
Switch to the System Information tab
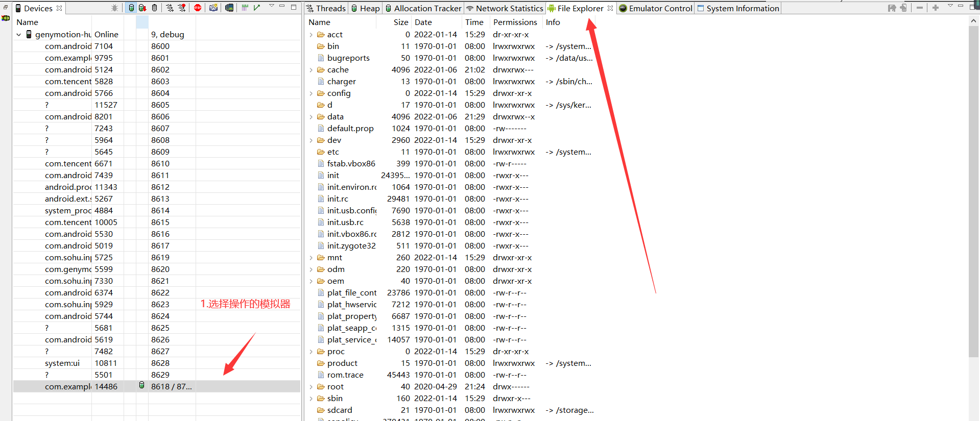point(738,8)
